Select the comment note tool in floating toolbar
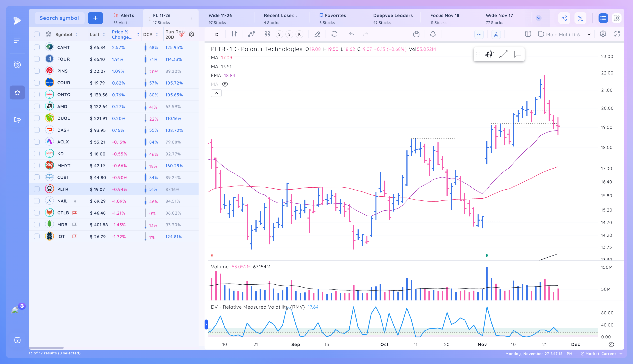633x364 pixels. [517, 54]
